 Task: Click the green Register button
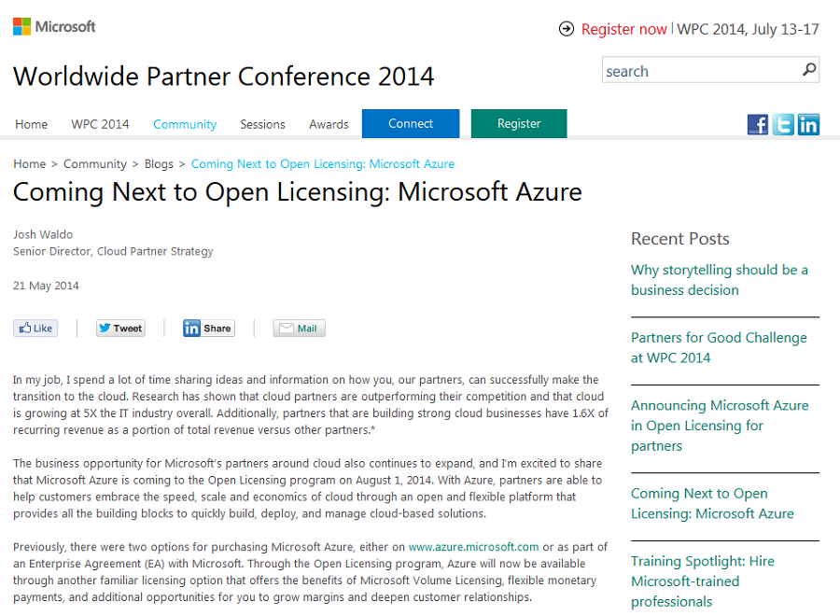(x=519, y=124)
